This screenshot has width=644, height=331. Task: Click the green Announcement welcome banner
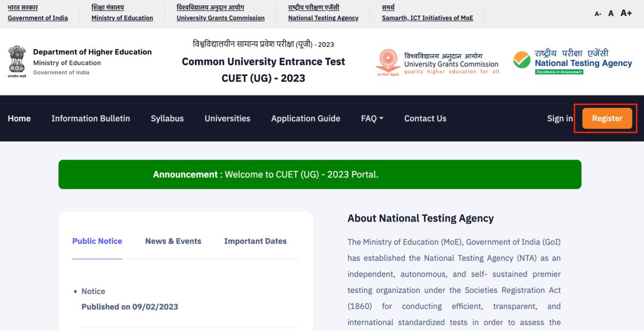coord(320,175)
